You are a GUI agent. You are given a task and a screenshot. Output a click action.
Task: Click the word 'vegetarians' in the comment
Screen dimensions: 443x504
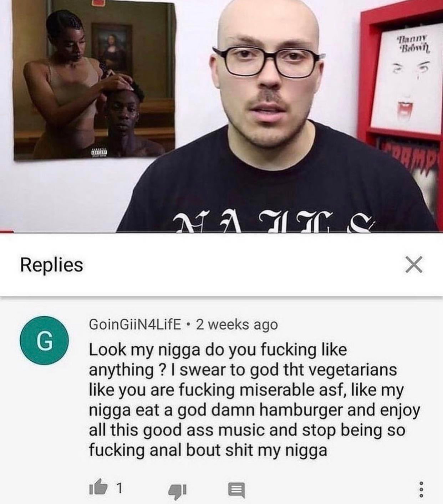352,370
